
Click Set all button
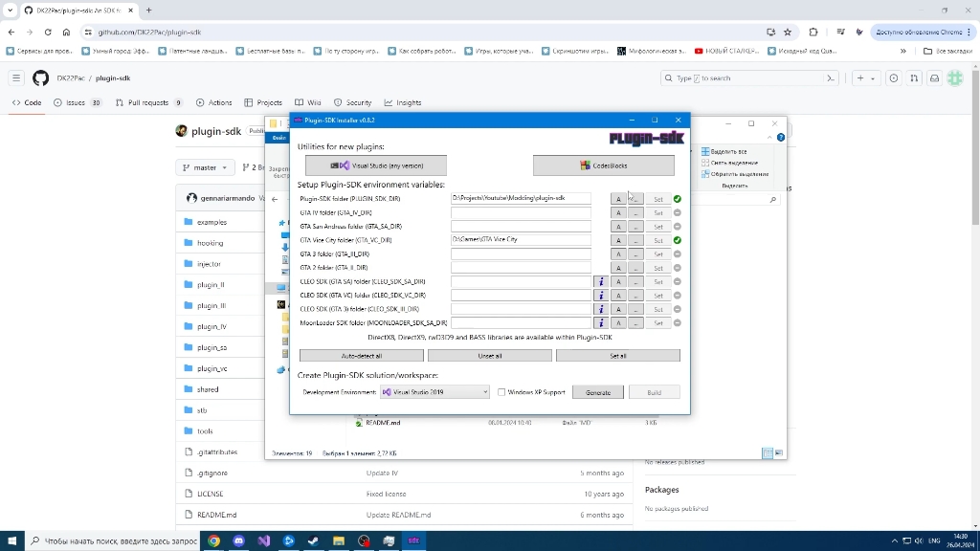(x=617, y=356)
